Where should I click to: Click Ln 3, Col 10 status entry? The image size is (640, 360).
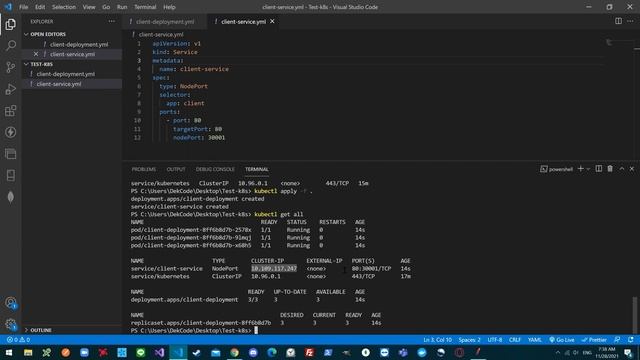pos(438,340)
